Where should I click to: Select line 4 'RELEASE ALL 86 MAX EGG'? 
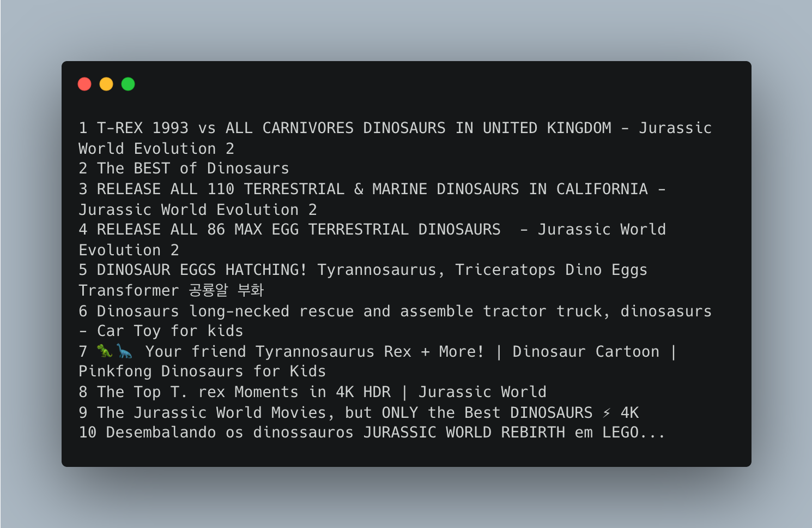click(198, 230)
